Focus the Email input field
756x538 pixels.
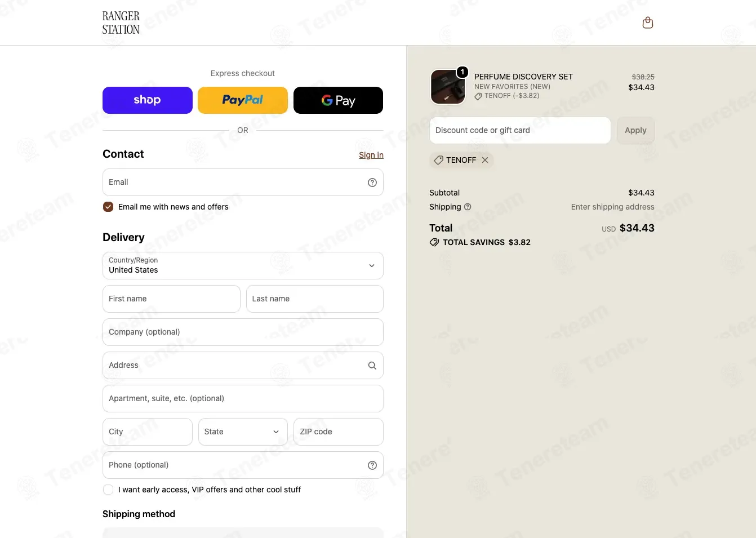pos(243,183)
